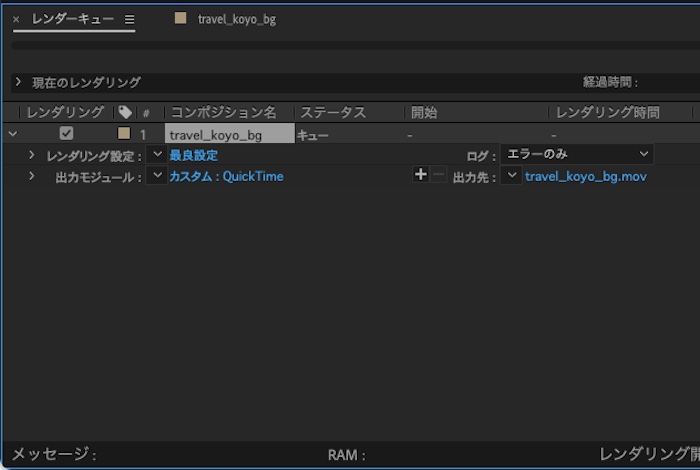This screenshot has width=700, height=470.
Task: Click the label tag icon in column header
Action: click(125, 113)
